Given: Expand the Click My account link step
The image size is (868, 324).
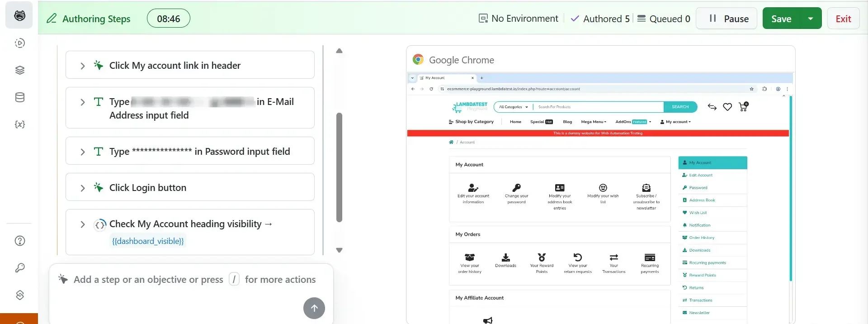Looking at the screenshot, I should tap(82, 66).
